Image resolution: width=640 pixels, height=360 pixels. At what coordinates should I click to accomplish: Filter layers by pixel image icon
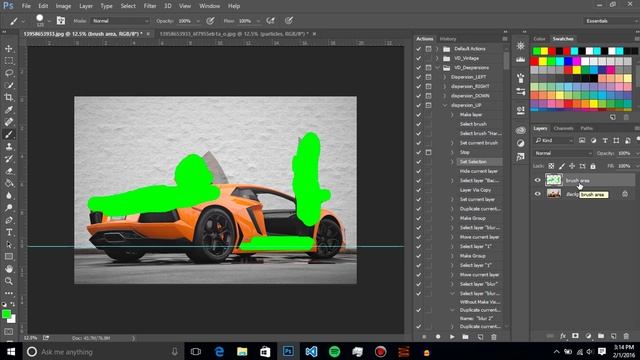click(582, 140)
